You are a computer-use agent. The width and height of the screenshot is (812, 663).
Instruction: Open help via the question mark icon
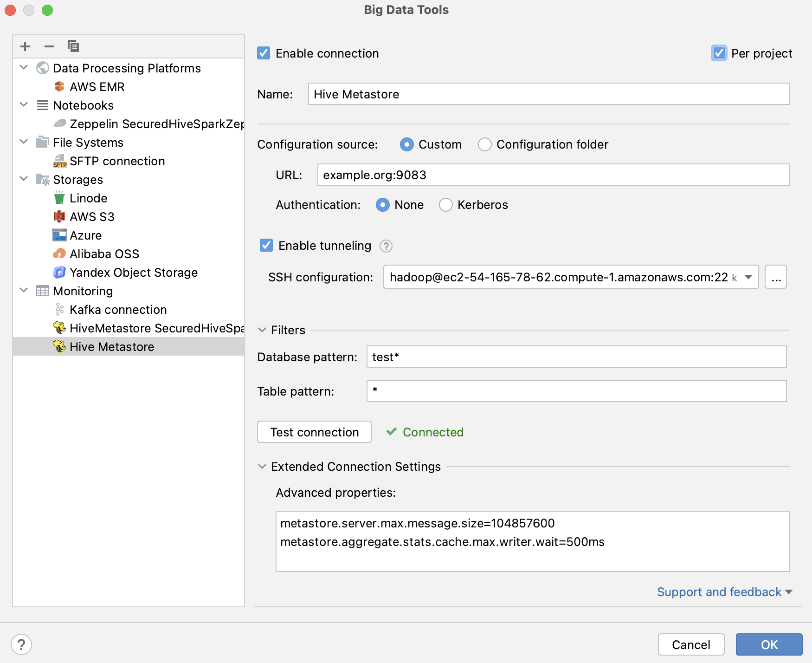pyautogui.click(x=20, y=644)
